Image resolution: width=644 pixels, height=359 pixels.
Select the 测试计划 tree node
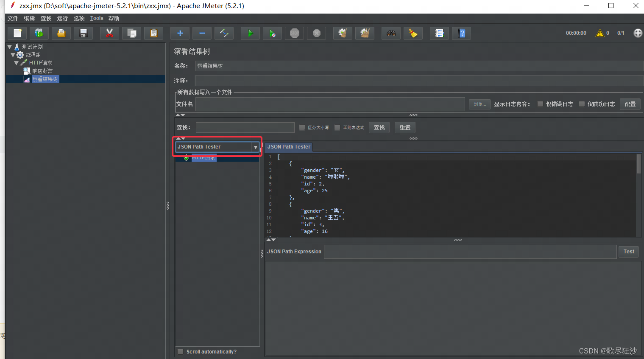tap(32, 47)
